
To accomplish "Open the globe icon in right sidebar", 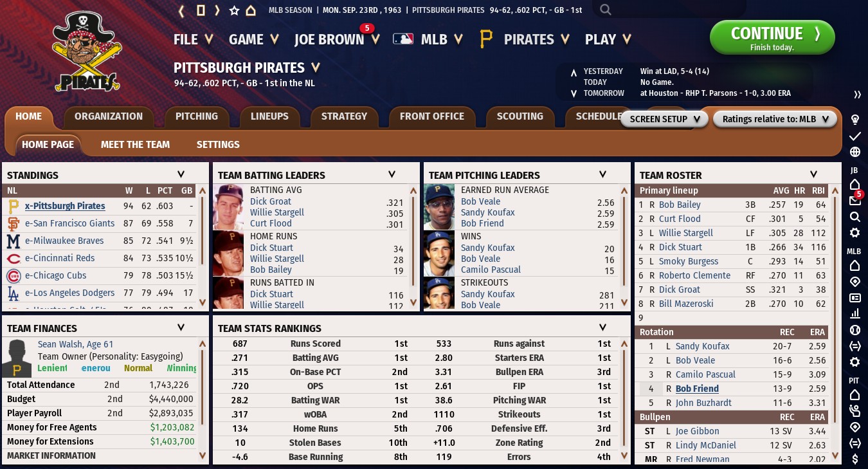I will click(855, 152).
